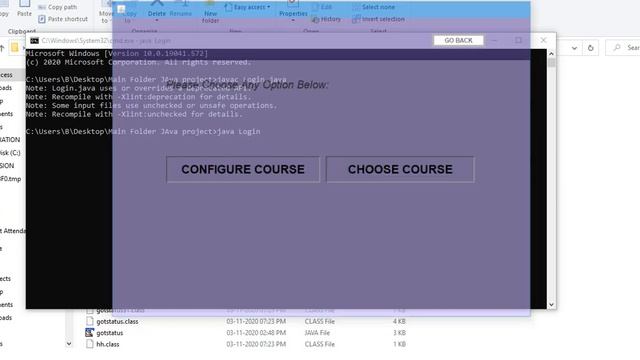640x360 pixels.
Task: Click Delete in the File Explorer ribbon
Action: point(157,12)
